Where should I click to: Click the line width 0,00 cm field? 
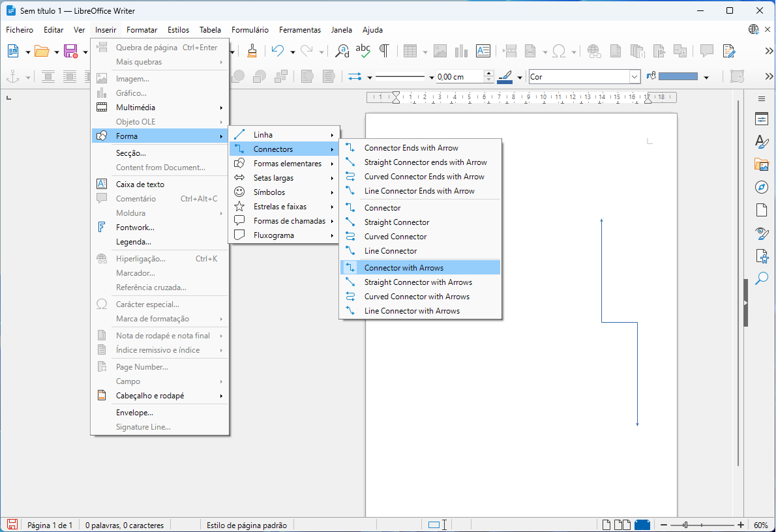460,77
